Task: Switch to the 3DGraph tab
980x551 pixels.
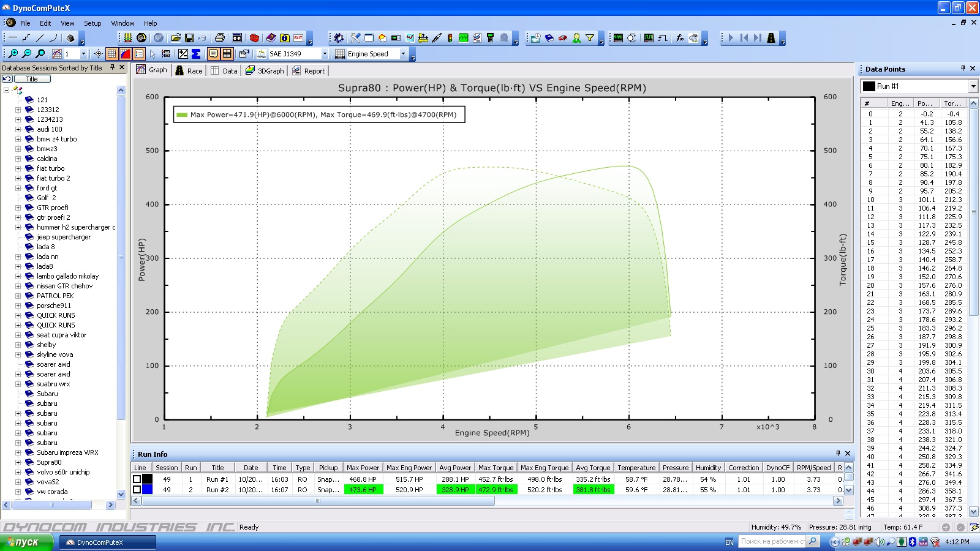Action: [x=265, y=70]
